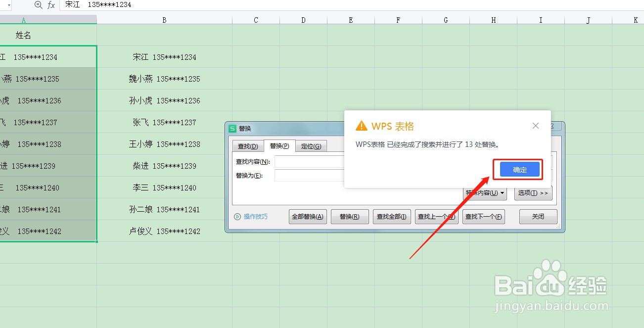This screenshot has height=328, width=644.
Task: Click column B cell 孙二娘 135****1241
Action: 165,209
